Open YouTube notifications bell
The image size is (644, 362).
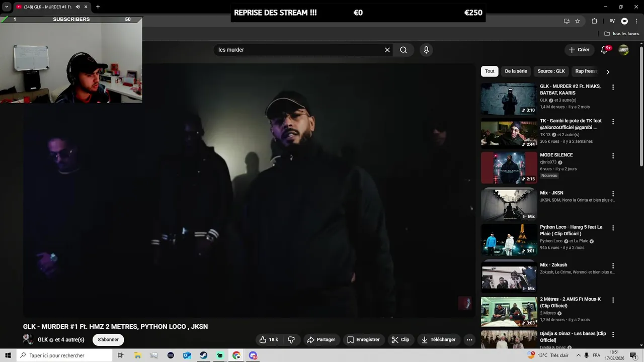[x=604, y=50]
